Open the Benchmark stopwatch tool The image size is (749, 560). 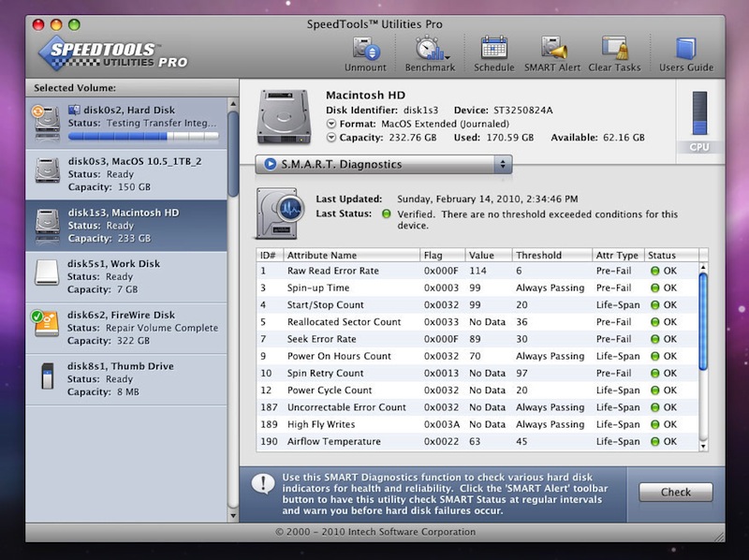click(430, 49)
